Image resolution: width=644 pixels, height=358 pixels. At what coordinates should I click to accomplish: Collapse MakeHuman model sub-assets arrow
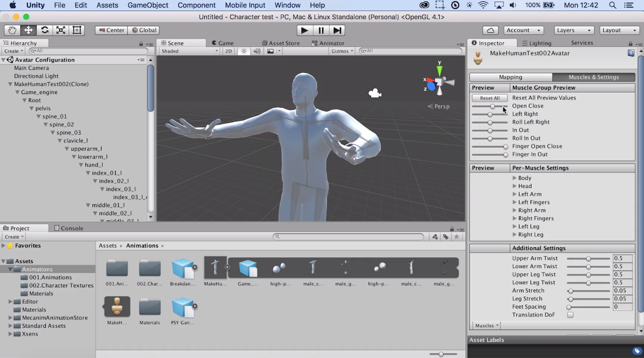point(227,267)
